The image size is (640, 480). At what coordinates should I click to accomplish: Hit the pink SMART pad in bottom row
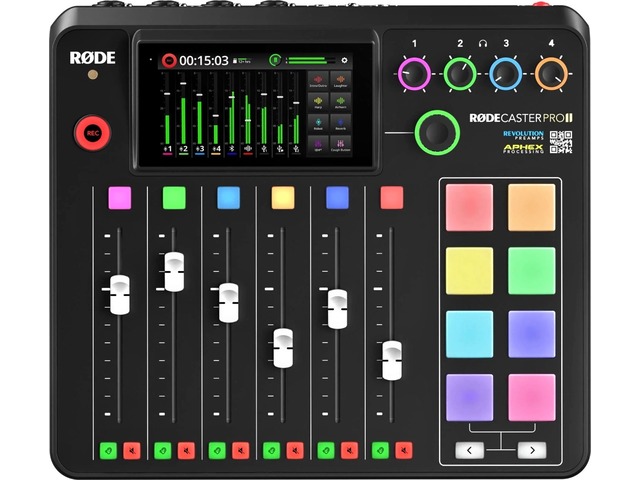531,398
